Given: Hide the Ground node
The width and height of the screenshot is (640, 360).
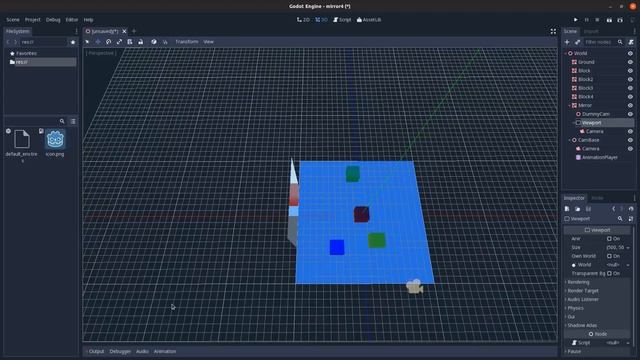Looking at the screenshot, I should tap(630, 62).
